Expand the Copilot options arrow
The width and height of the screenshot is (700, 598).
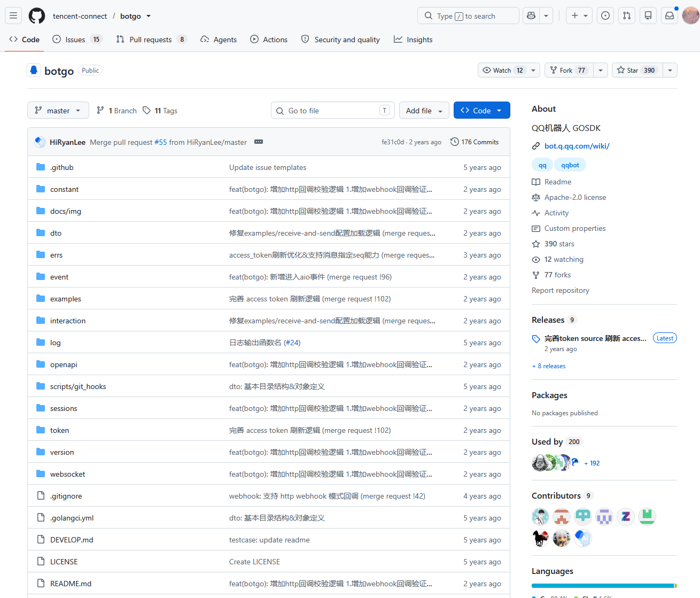click(x=546, y=15)
